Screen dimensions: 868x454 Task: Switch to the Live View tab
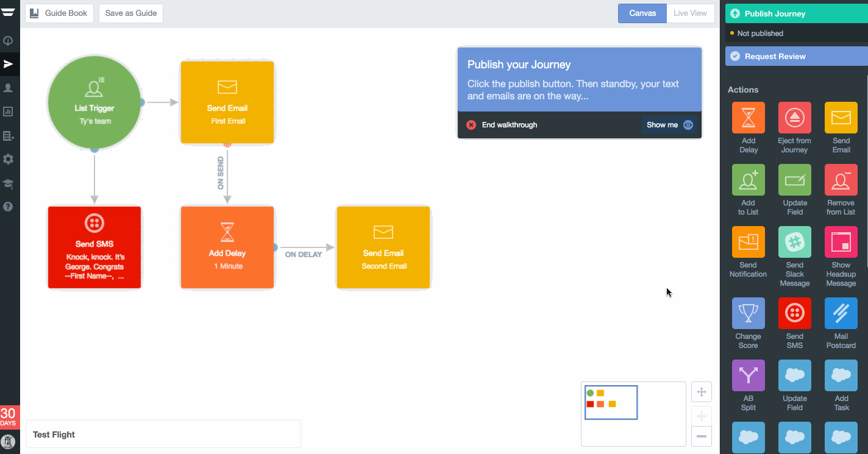click(x=691, y=13)
